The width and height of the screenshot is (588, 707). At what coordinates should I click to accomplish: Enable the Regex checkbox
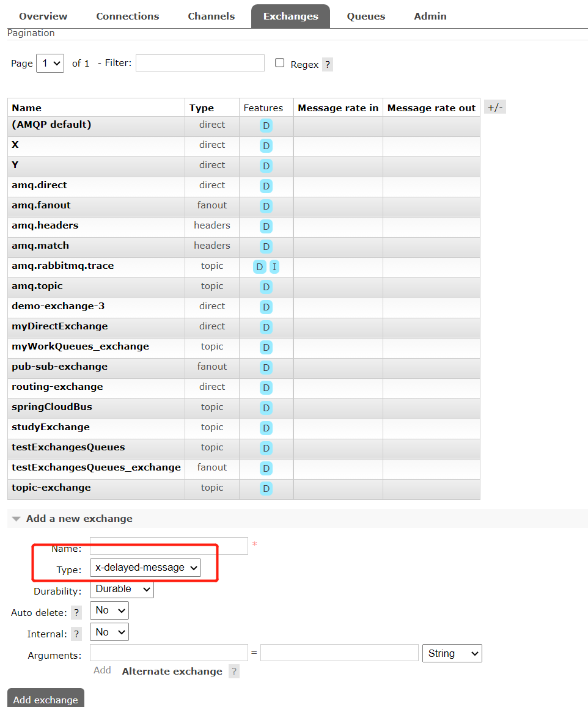coord(279,63)
